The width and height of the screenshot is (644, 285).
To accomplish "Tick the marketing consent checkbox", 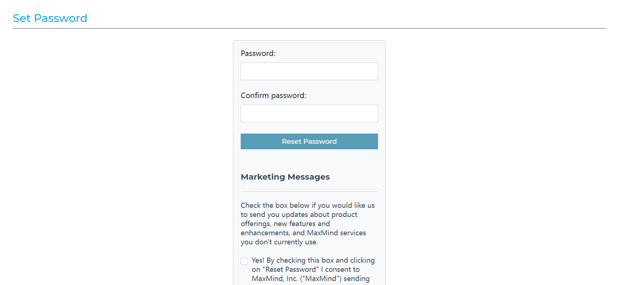I will coord(244,261).
